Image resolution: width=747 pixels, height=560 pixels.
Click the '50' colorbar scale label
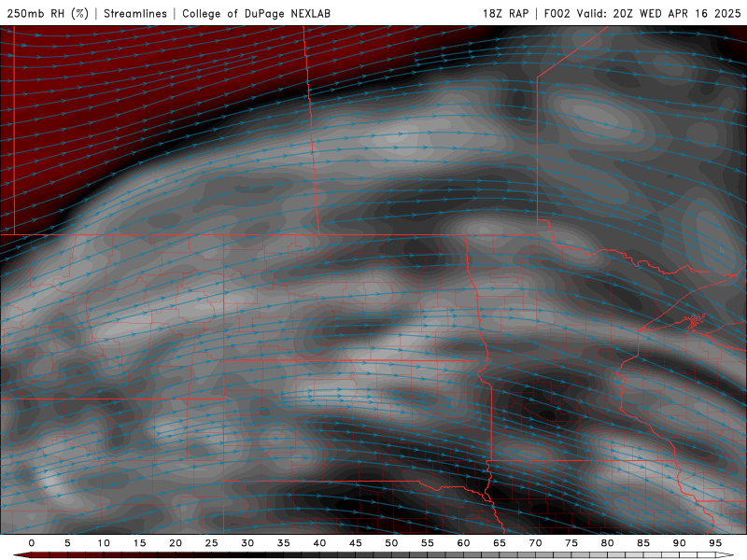pos(391,543)
